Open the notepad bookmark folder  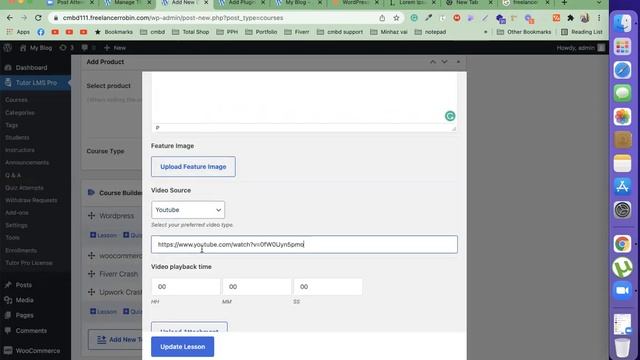(x=430, y=32)
